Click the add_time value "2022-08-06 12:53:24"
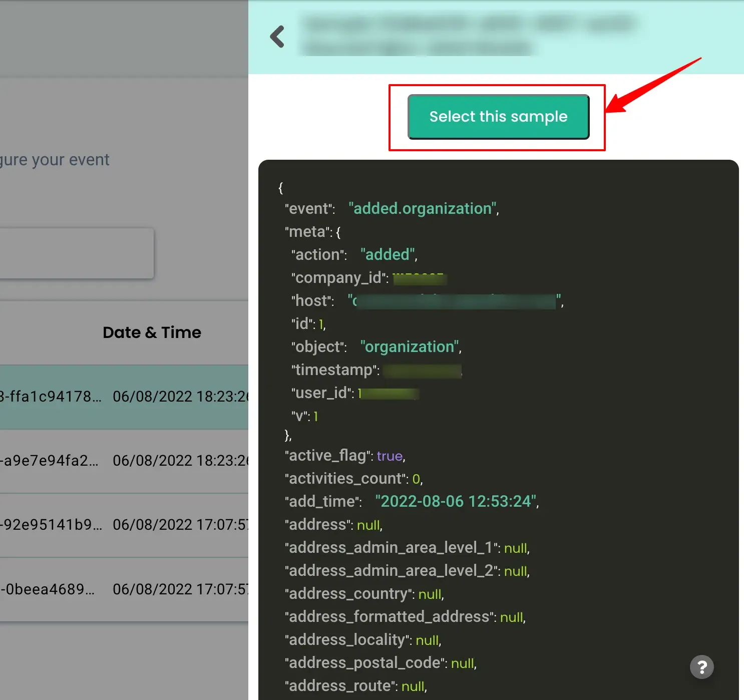 point(457,502)
